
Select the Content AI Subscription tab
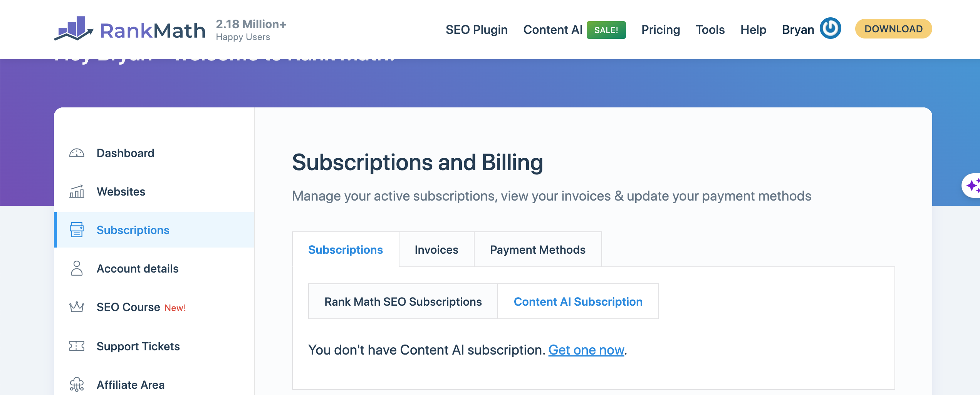[x=578, y=302]
